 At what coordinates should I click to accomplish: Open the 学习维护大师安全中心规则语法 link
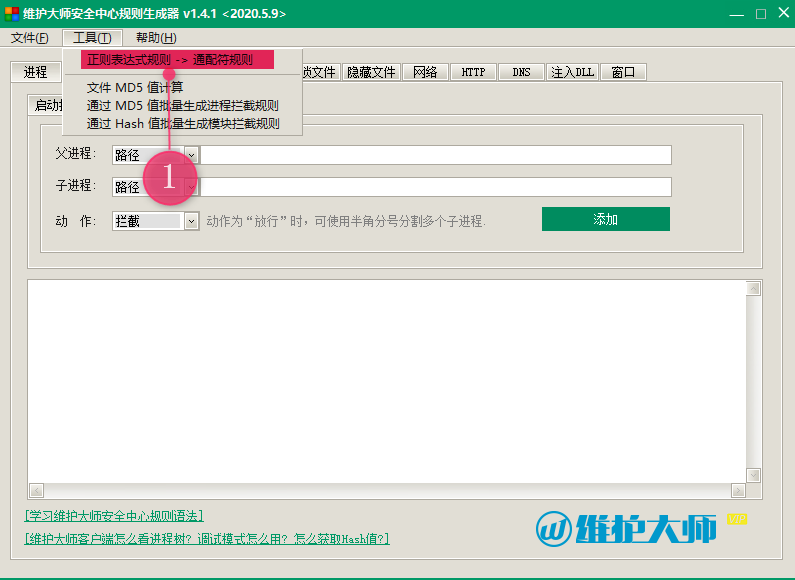point(114,516)
